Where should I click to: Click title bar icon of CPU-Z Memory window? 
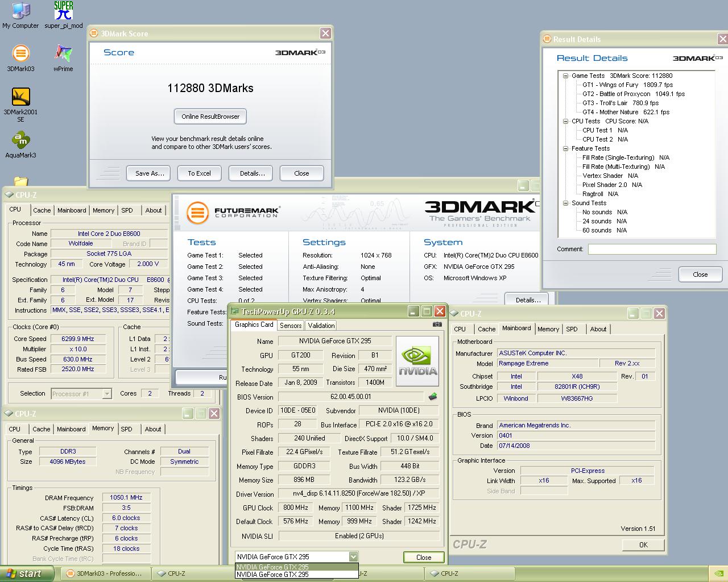click(x=9, y=414)
